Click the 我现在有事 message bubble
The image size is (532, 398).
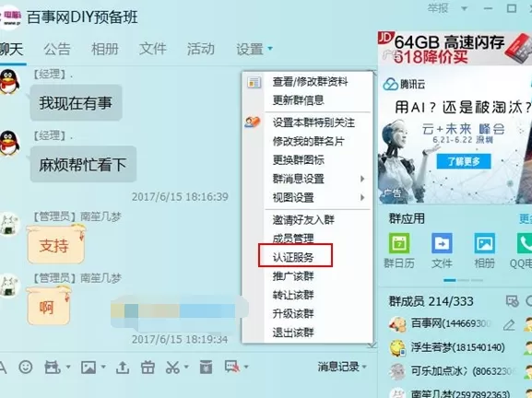click(76, 102)
